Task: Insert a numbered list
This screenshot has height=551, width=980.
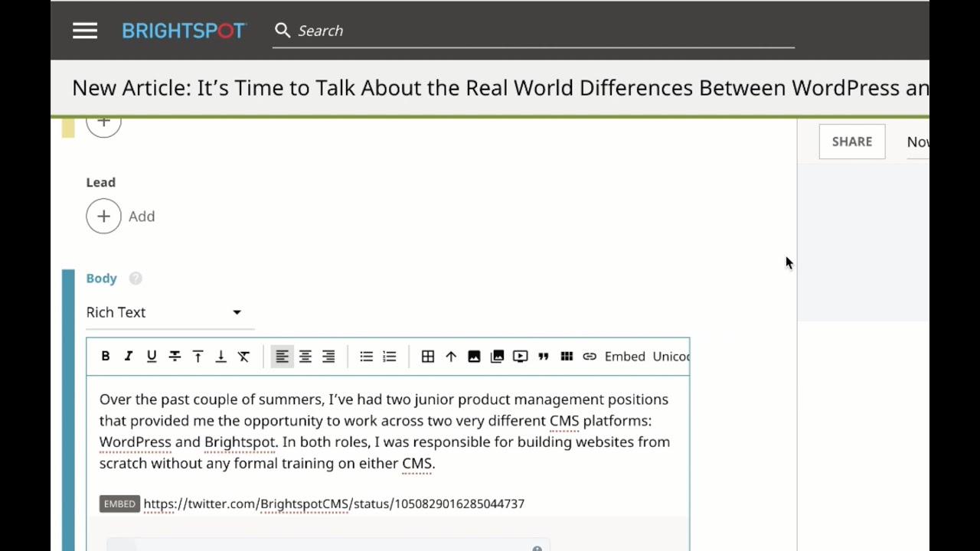Action: point(390,357)
